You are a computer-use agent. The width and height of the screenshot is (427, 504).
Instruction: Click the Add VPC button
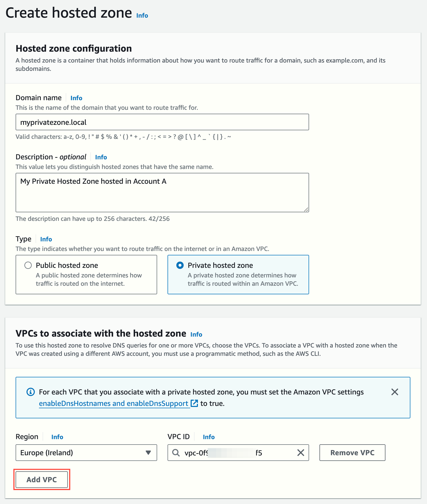(42, 479)
